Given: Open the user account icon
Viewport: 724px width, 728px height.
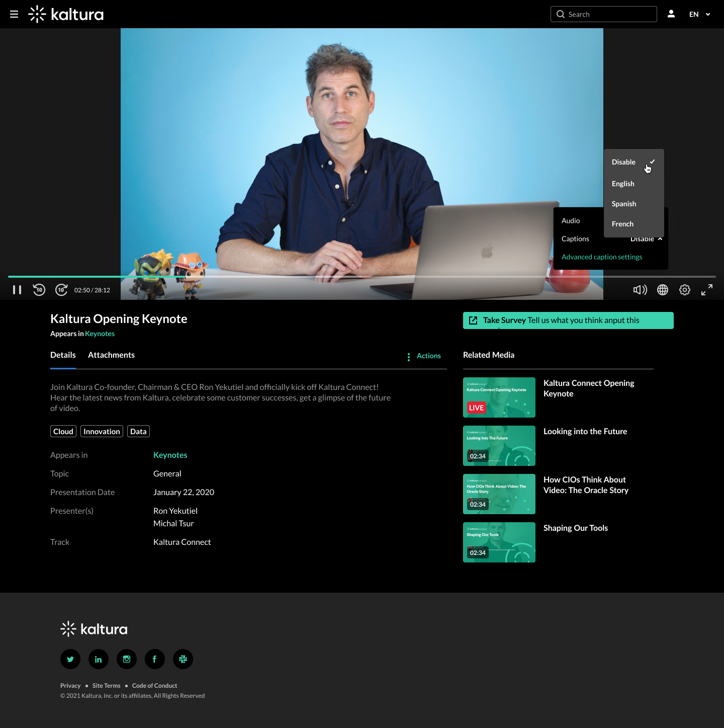Looking at the screenshot, I should click(x=671, y=14).
